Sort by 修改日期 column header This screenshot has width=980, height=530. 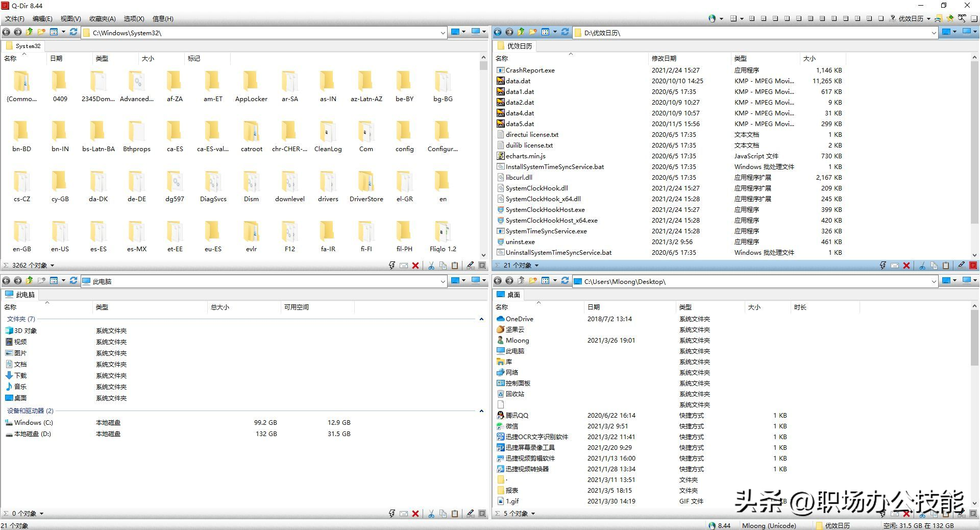point(664,59)
